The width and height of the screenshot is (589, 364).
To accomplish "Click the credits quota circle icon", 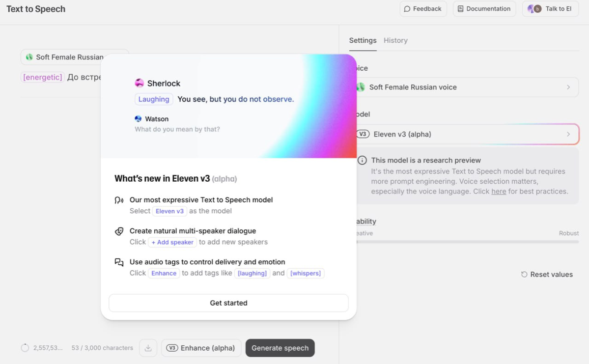I will coord(25,348).
